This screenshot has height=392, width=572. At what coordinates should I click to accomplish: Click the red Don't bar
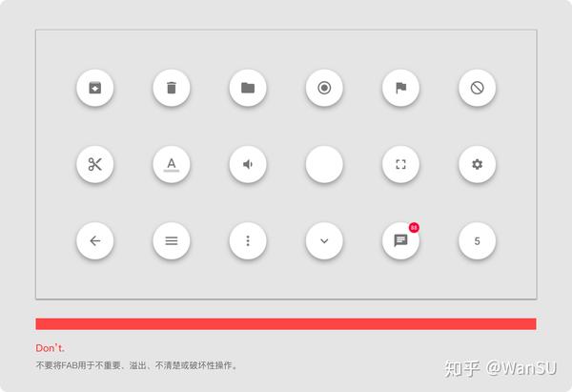(286, 323)
